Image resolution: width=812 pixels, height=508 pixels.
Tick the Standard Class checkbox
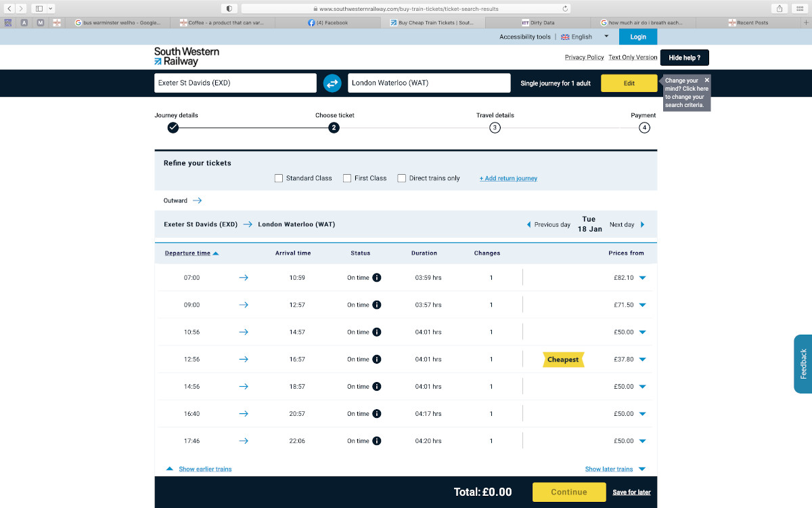279,178
